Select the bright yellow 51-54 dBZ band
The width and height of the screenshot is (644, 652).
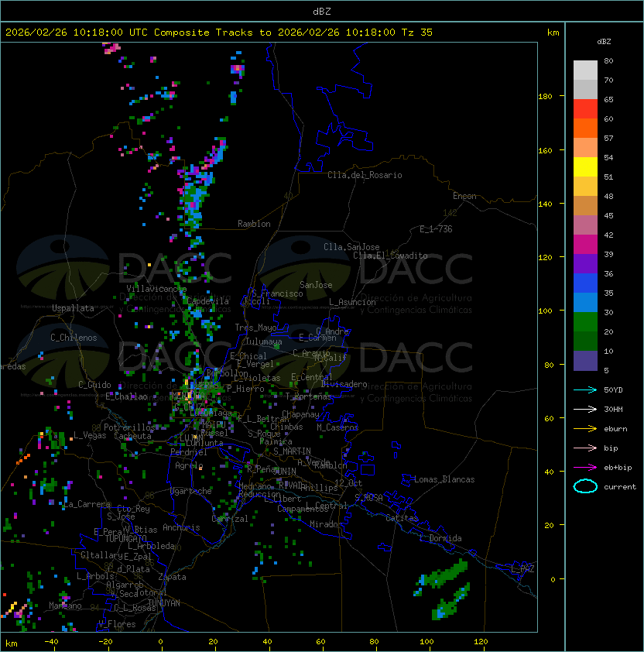point(585,167)
